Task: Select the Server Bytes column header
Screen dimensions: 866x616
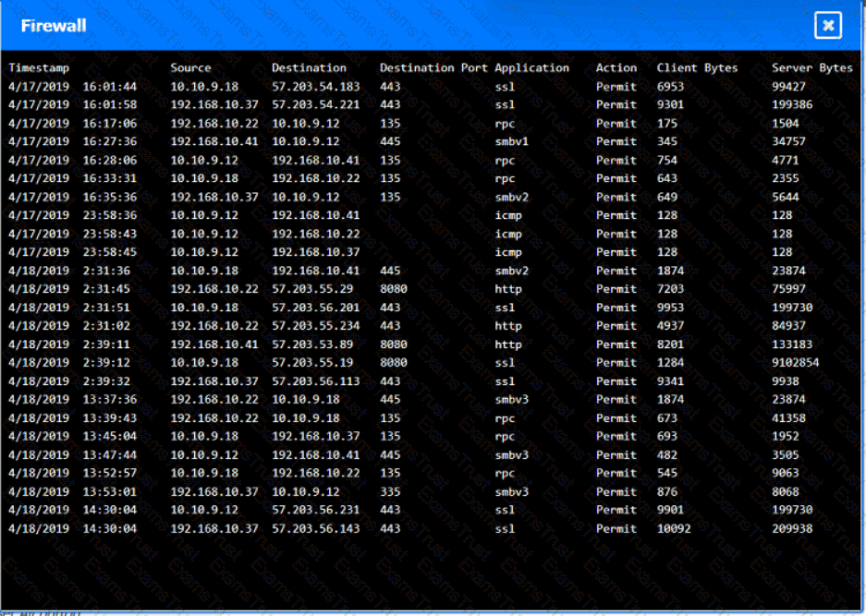Action: [x=811, y=67]
